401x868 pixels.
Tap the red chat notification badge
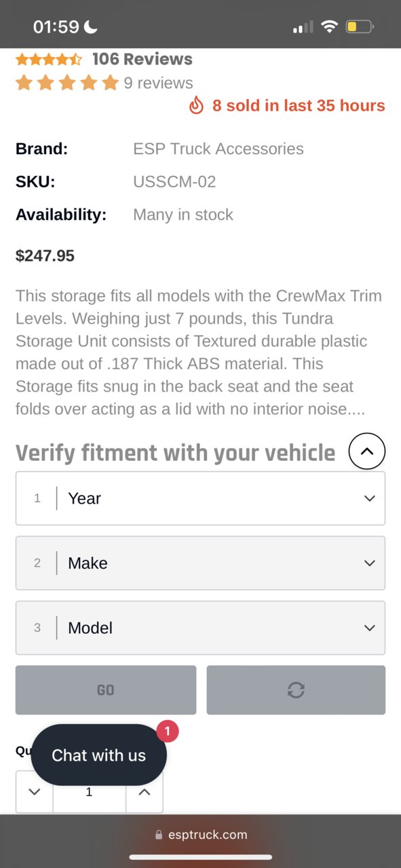pyautogui.click(x=167, y=731)
